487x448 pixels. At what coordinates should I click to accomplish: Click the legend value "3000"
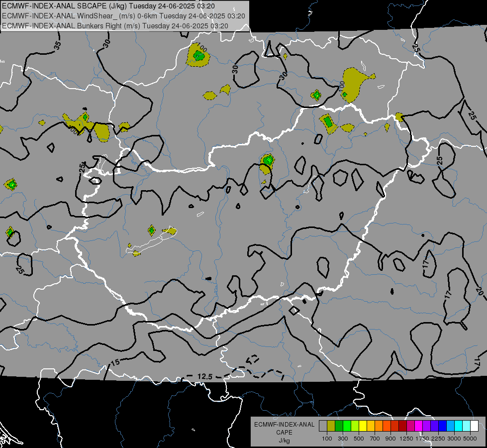pyautogui.click(x=454, y=439)
